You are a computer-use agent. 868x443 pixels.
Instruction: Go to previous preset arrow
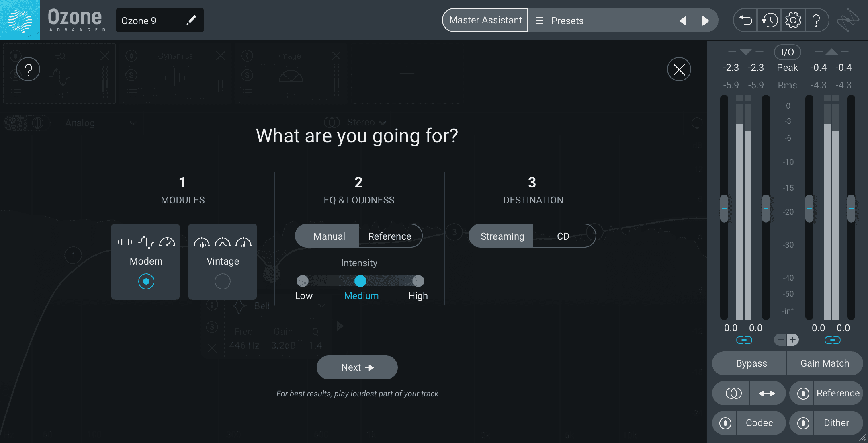tap(683, 21)
